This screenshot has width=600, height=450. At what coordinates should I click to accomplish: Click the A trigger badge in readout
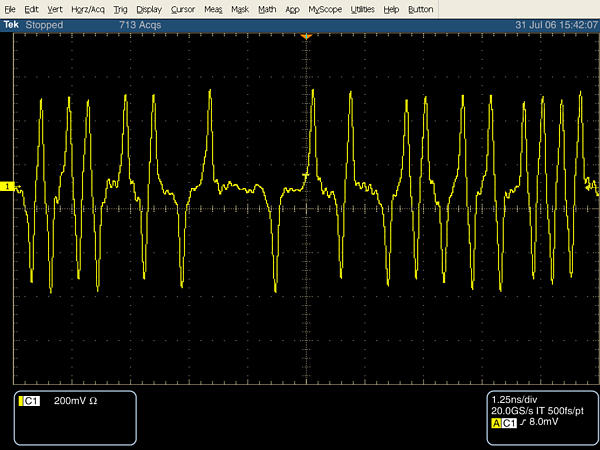pos(496,423)
